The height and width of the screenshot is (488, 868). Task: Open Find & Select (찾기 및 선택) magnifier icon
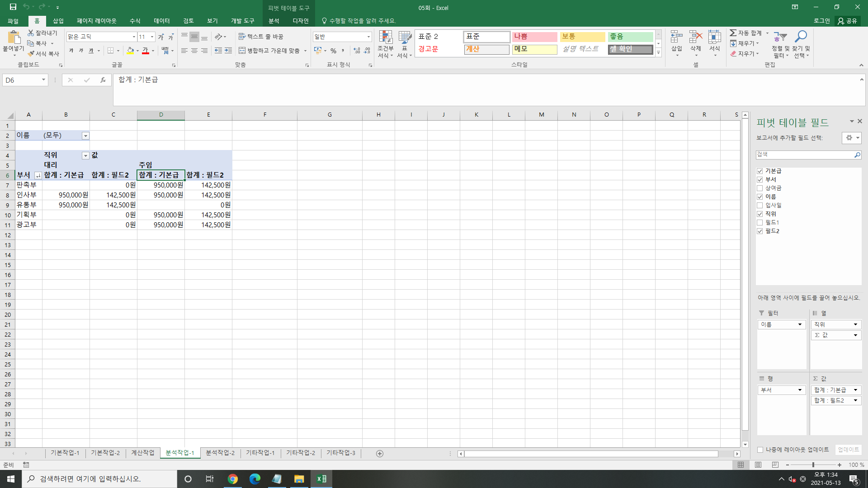[801, 37]
